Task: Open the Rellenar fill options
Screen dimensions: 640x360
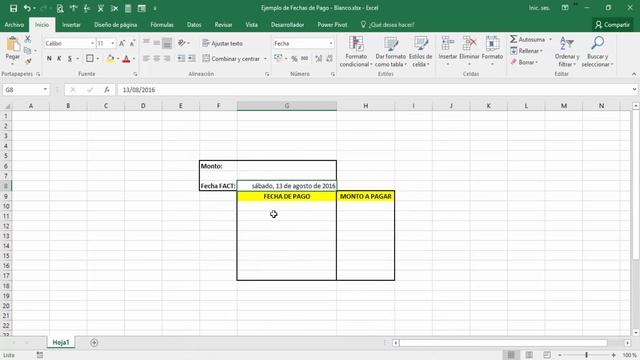Action: [527, 51]
